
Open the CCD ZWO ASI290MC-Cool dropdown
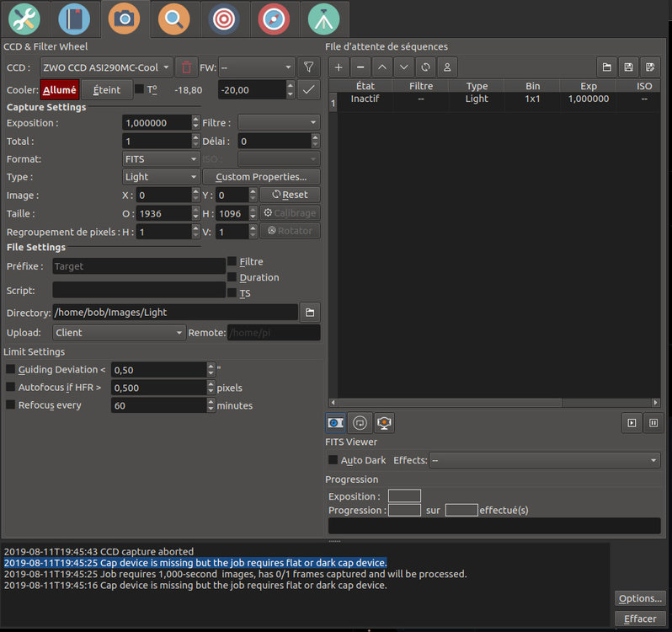pos(106,67)
